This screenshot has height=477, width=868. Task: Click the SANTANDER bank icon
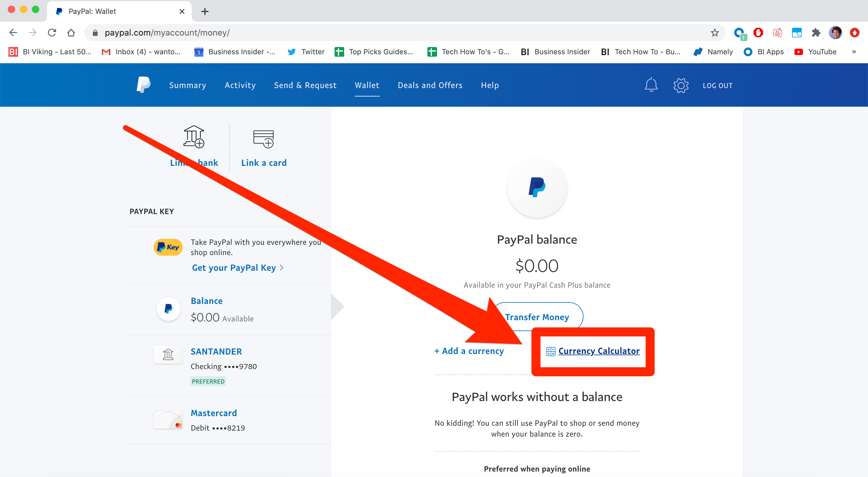click(x=168, y=355)
